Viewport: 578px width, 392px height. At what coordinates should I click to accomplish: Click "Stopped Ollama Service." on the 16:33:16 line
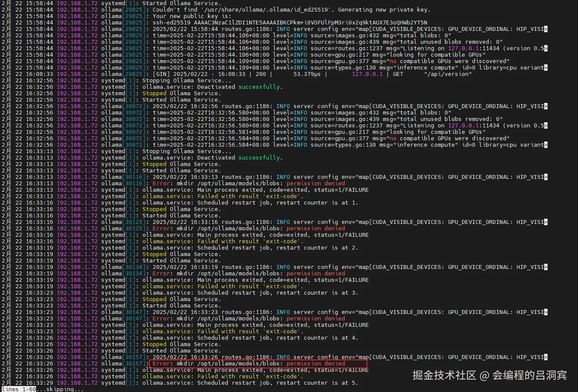tap(182, 209)
